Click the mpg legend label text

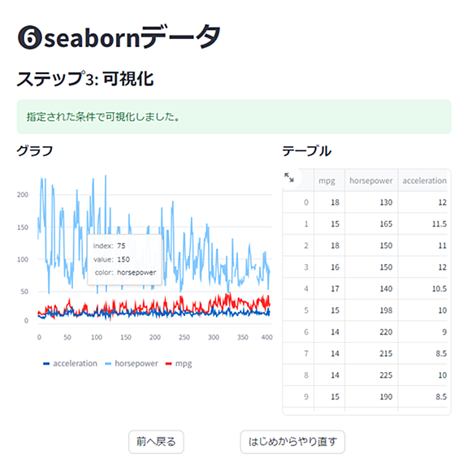point(184,364)
